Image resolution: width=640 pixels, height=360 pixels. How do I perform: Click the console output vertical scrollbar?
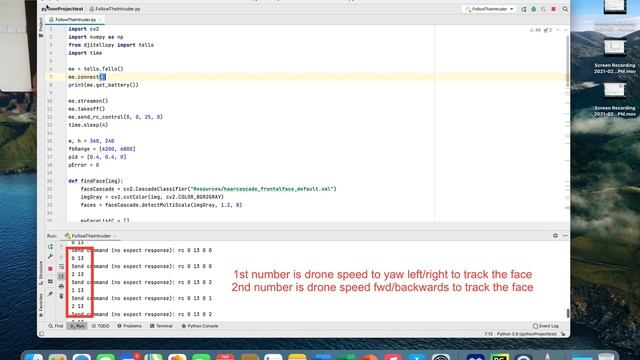tap(567, 313)
